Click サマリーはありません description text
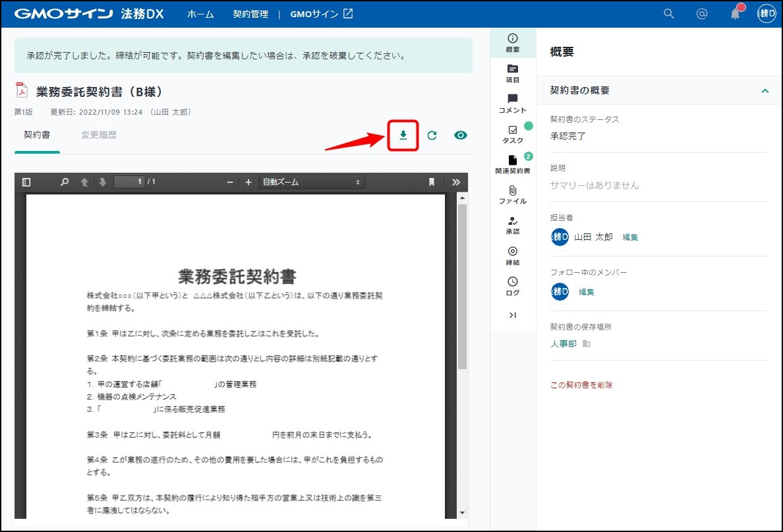This screenshot has width=783, height=532. click(594, 185)
